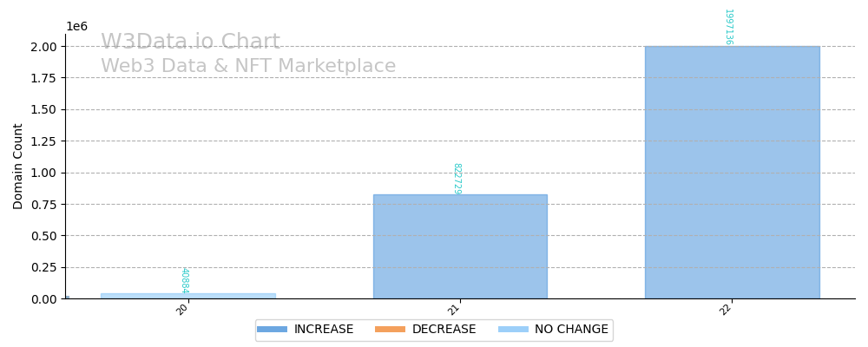
Task: Click the NO CHANGE legend color swatch
Action: pyautogui.click(x=513, y=330)
